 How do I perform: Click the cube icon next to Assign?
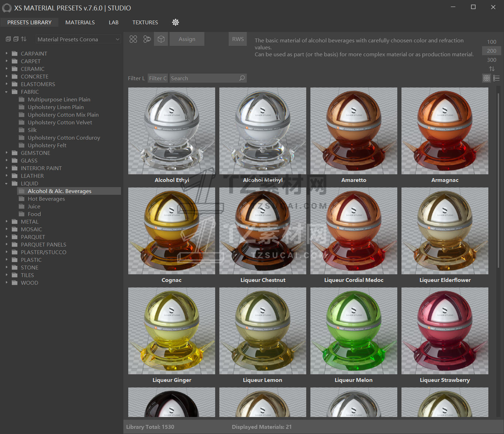(161, 39)
